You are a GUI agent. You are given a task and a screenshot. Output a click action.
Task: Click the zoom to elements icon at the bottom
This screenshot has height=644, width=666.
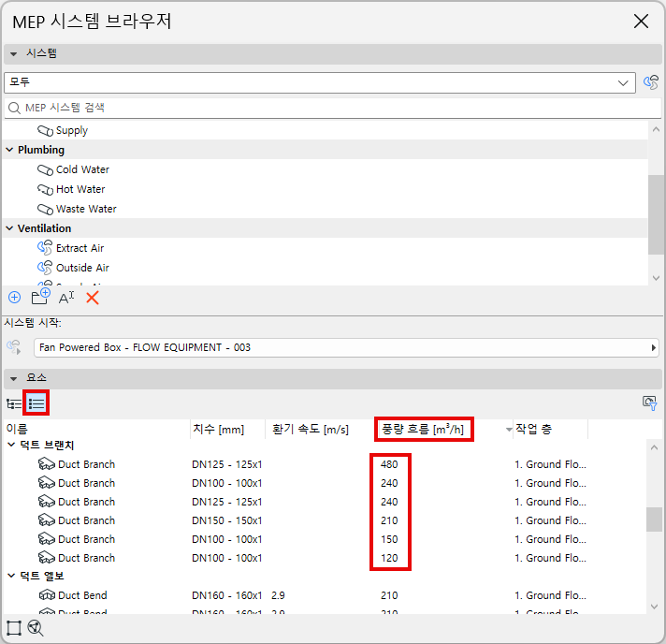click(x=36, y=628)
